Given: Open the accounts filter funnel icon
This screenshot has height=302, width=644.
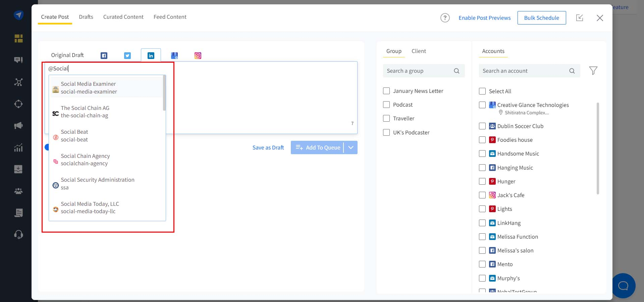Looking at the screenshot, I should 593,71.
